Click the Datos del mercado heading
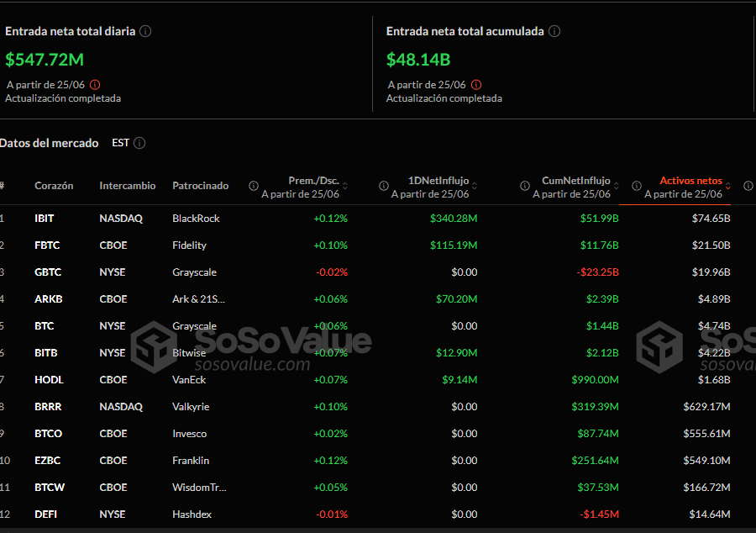The height and width of the screenshot is (533, 756). click(50, 143)
